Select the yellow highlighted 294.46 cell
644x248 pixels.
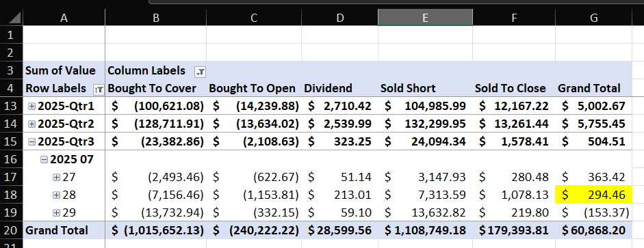coord(593,195)
